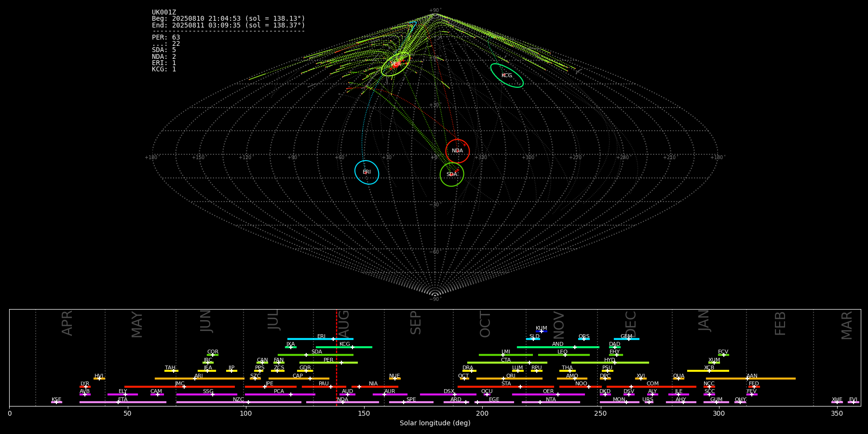The image size is (868, 434).
Task: Click the 'SDA: 5' count in legend
Action: coord(164,50)
